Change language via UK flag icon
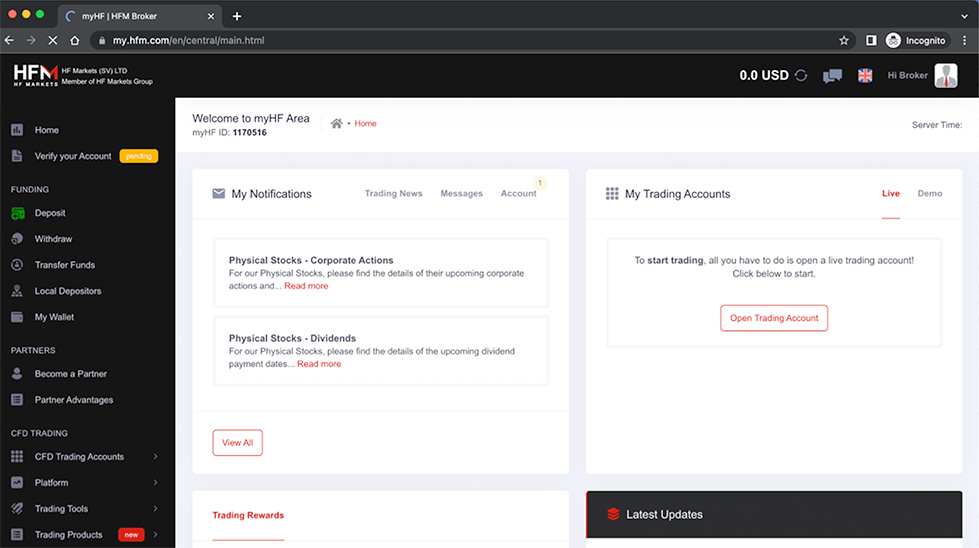The image size is (979, 548). pyautogui.click(x=865, y=76)
